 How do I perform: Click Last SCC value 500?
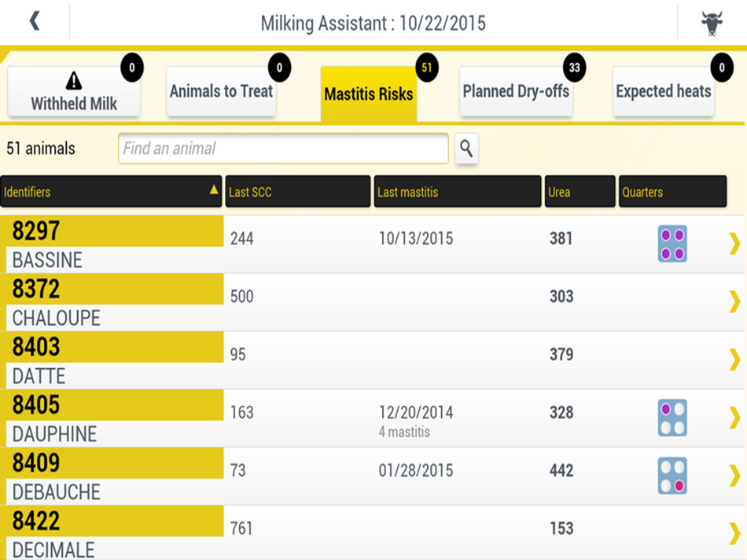[x=242, y=297]
